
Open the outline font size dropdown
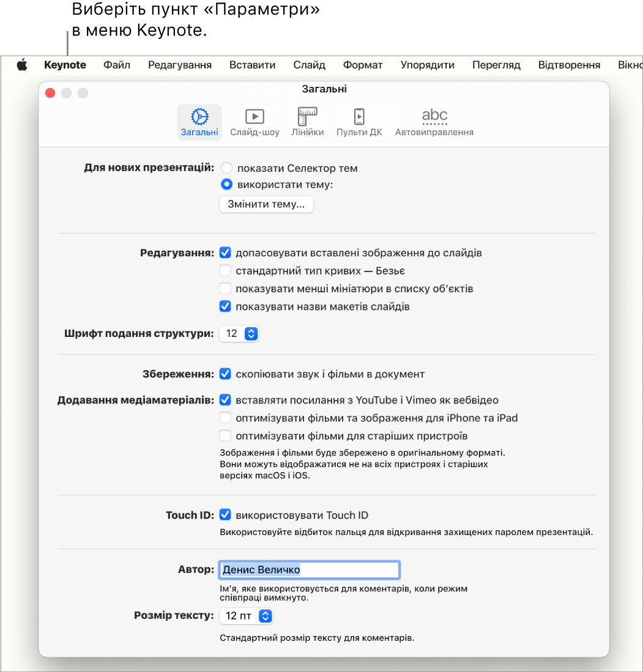[x=251, y=334]
